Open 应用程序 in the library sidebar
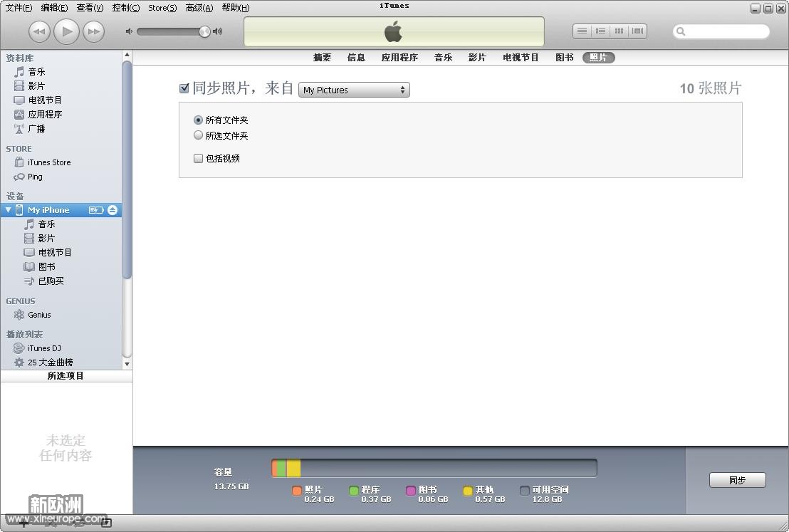This screenshot has width=789, height=532. pyautogui.click(x=38, y=114)
